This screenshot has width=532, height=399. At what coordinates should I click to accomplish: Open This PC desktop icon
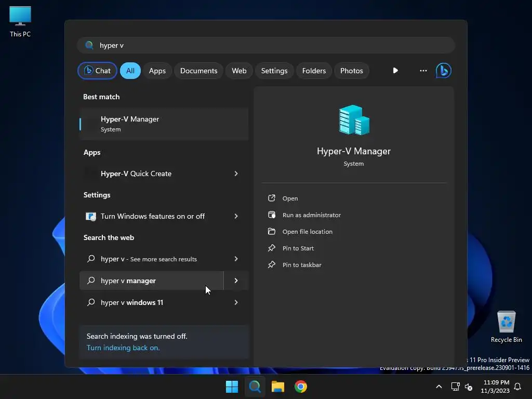(x=20, y=22)
